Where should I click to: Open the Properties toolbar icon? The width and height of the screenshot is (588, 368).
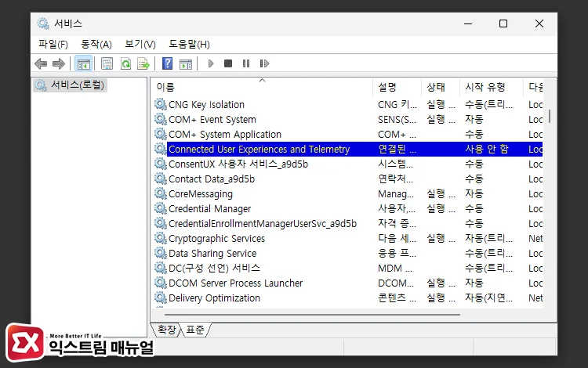tap(107, 63)
